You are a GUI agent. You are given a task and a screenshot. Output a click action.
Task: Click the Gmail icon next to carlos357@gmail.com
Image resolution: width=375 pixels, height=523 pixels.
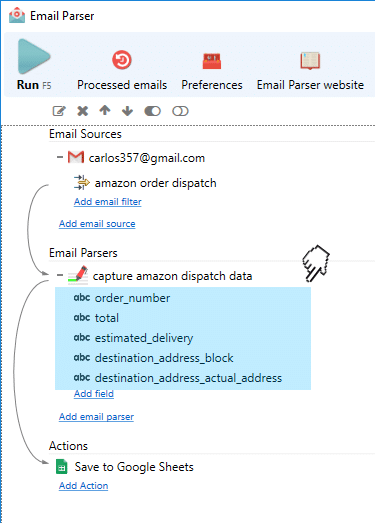pos(76,157)
